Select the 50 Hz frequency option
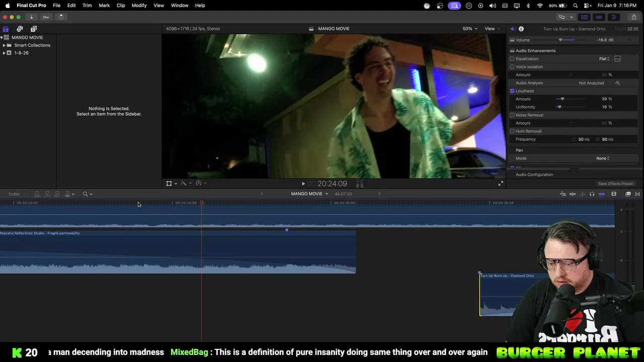Viewport: 644px width, 362px height. tap(575, 139)
